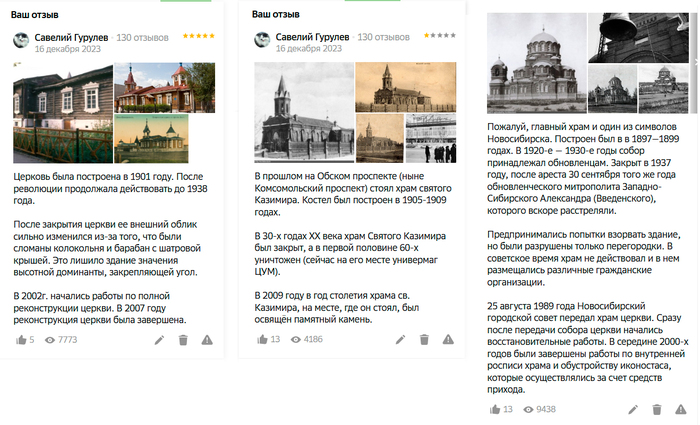Report the review about the church built in 1901
Viewport: 700px width, 425px height.
(207, 340)
